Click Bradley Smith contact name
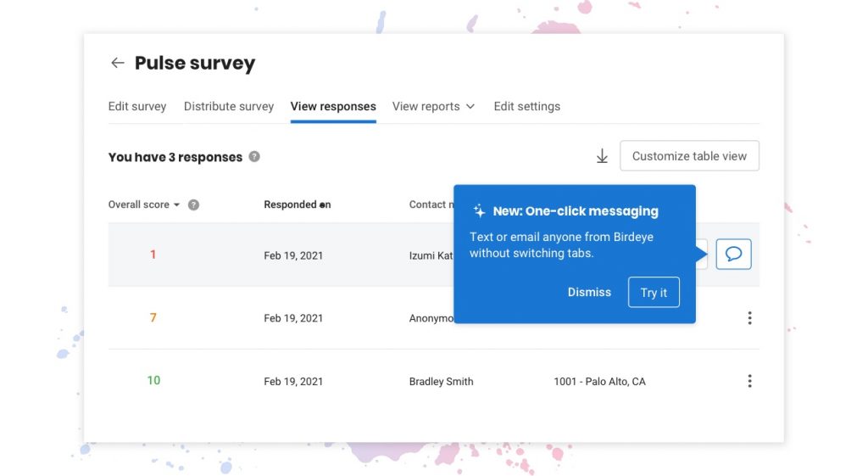This screenshot has width=868, height=476. [441, 381]
